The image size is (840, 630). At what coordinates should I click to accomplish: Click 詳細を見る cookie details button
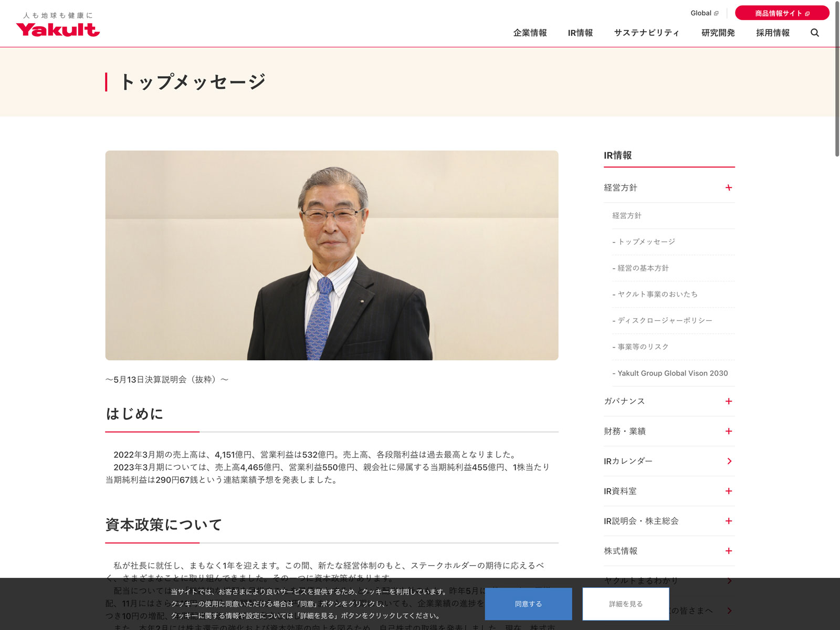pos(625,604)
